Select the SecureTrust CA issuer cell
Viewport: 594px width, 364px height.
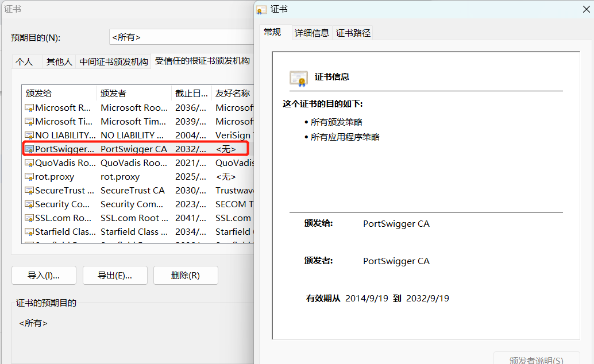click(x=133, y=191)
